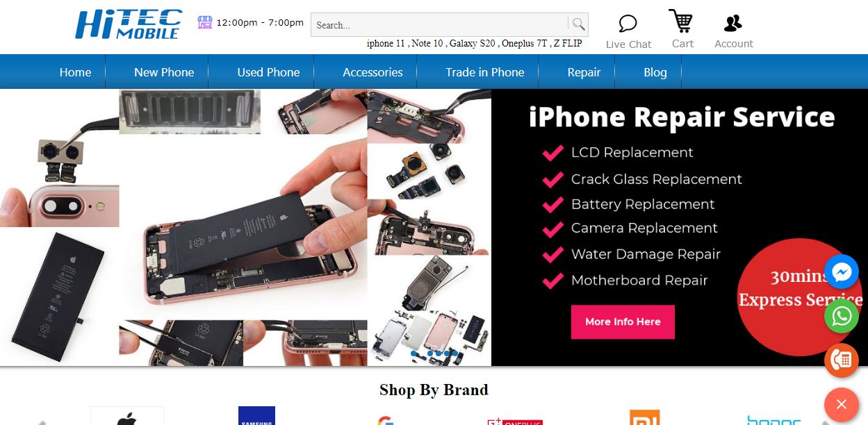The image size is (868, 425).
Task: Click the HiTEC Mobile logo
Action: point(129,24)
